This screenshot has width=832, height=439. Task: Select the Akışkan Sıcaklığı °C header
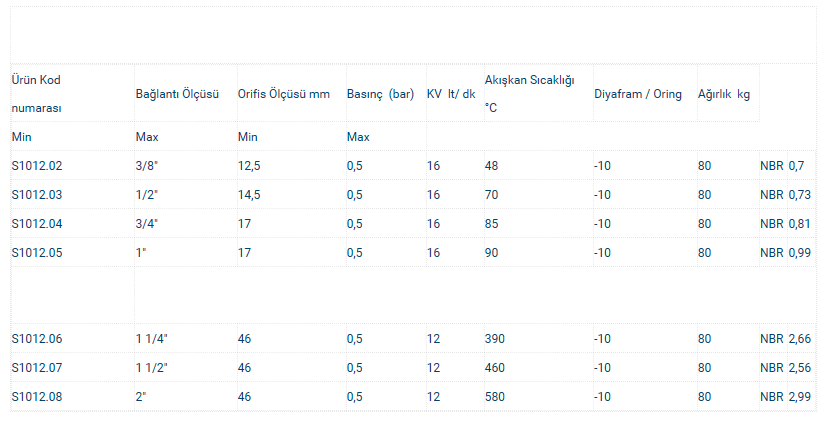pos(530,94)
